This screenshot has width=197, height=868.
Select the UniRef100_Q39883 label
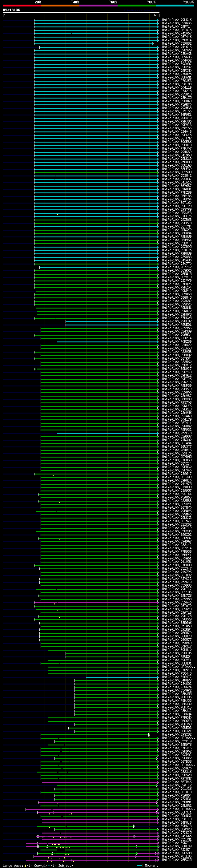(x=176, y=257)
